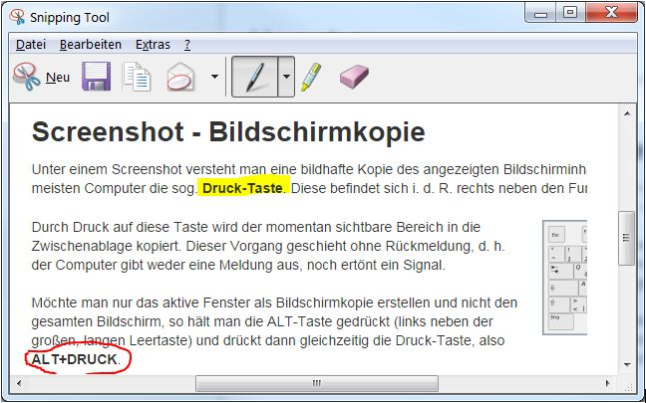Select the Pen tool

(254, 77)
